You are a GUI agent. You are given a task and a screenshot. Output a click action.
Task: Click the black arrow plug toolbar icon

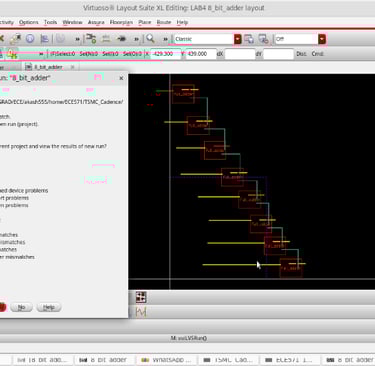click(x=122, y=39)
